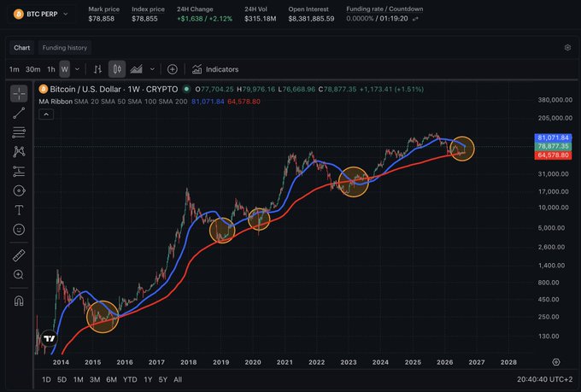Viewport: 581px width, 392px height.
Task: Switch to the Chart tab
Action: [x=22, y=48]
